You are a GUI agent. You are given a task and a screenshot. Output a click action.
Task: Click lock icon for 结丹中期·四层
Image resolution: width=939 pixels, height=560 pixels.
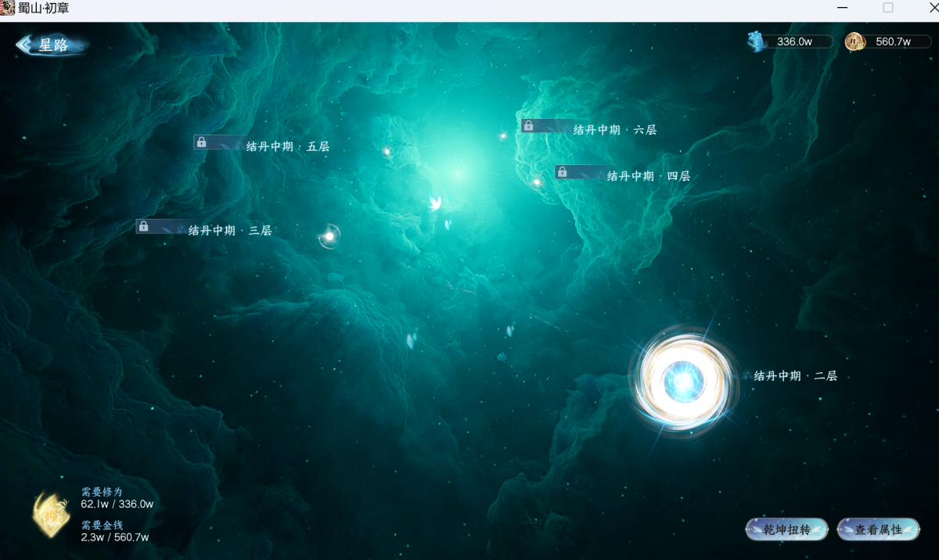562,171
